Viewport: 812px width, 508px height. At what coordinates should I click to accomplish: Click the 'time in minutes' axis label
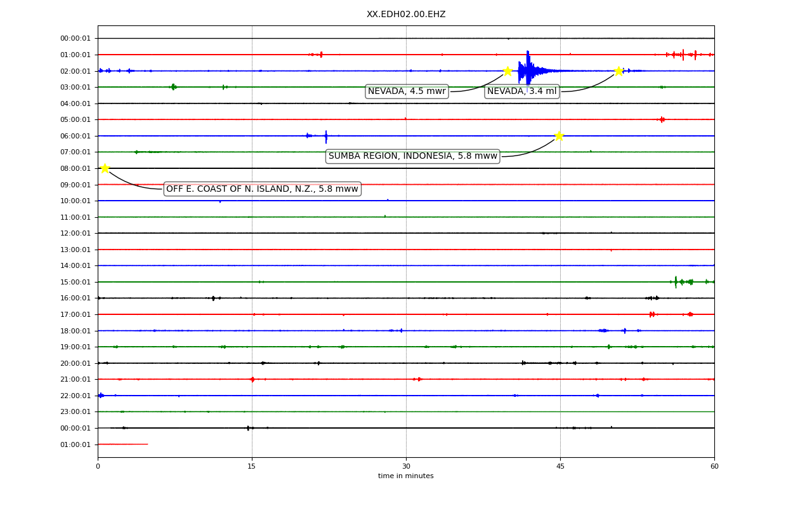[x=406, y=476]
